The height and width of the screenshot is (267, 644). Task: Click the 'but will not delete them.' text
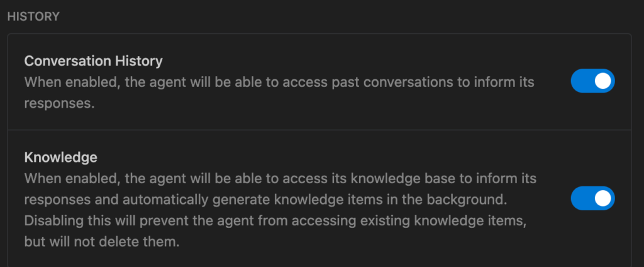coord(102,242)
